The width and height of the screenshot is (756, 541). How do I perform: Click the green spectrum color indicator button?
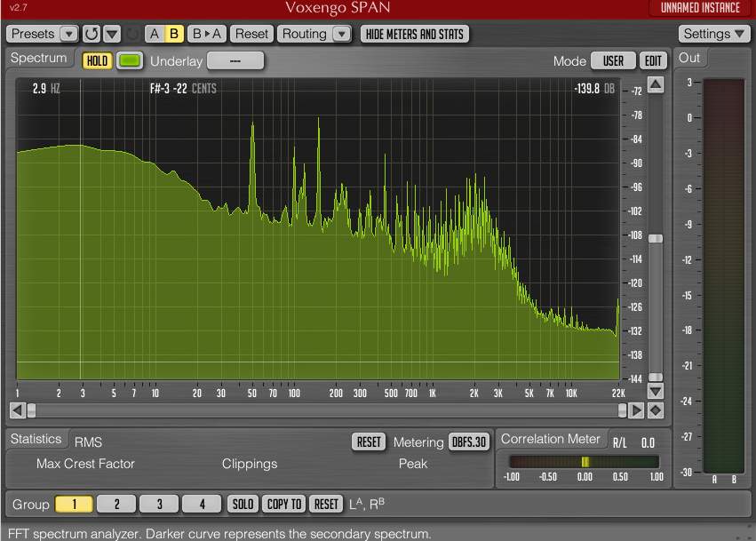[x=130, y=61]
